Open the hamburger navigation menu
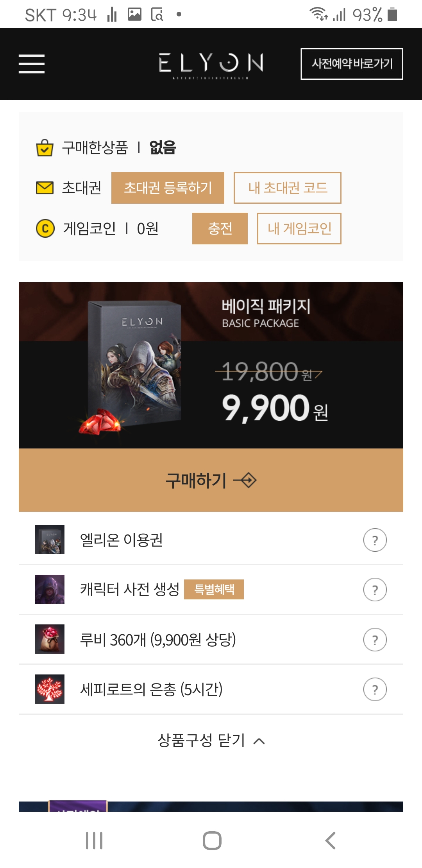The width and height of the screenshot is (422, 868). [x=32, y=64]
